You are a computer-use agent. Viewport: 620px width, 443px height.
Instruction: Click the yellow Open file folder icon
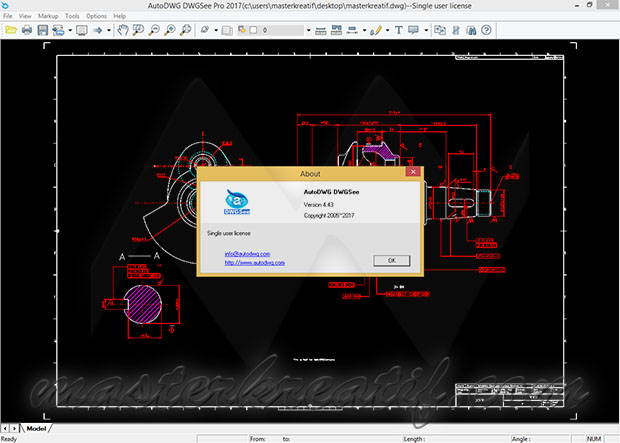[11, 30]
